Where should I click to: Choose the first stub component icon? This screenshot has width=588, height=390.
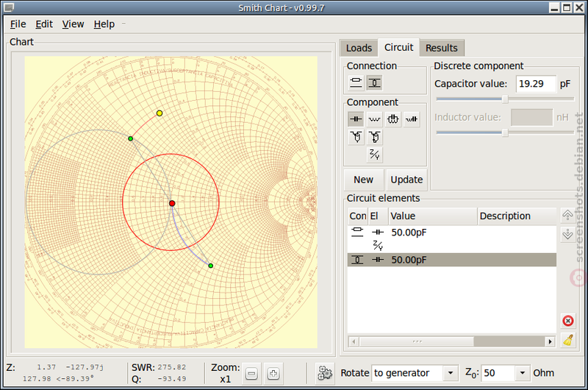(356, 137)
